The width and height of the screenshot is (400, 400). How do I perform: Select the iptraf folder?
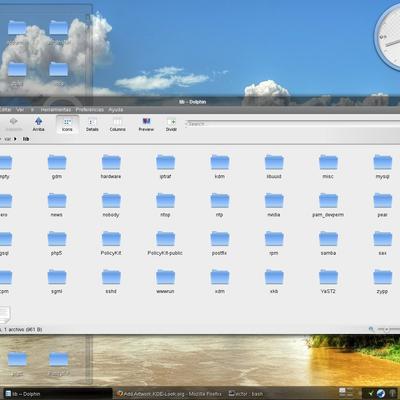point(165,167)
